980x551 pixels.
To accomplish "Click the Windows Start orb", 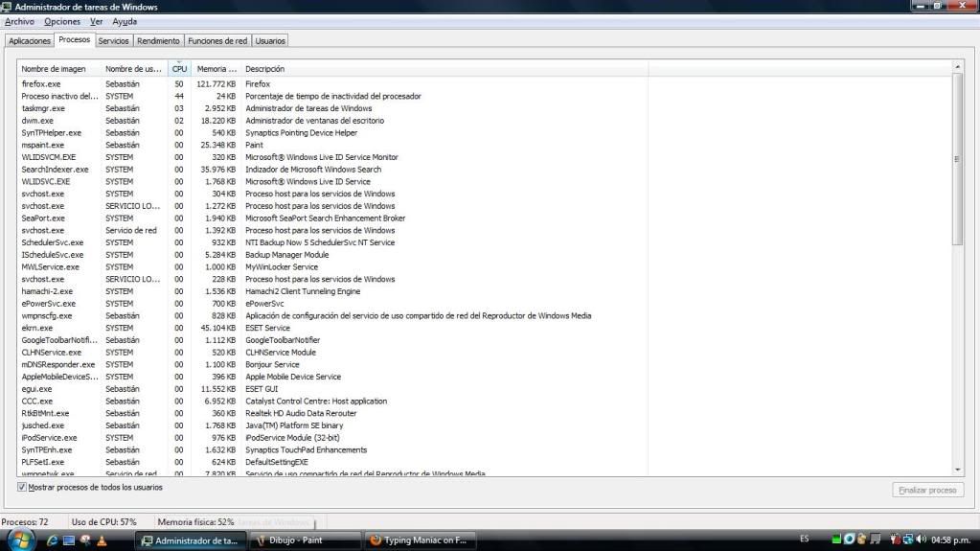I will (x=20, y=540).
